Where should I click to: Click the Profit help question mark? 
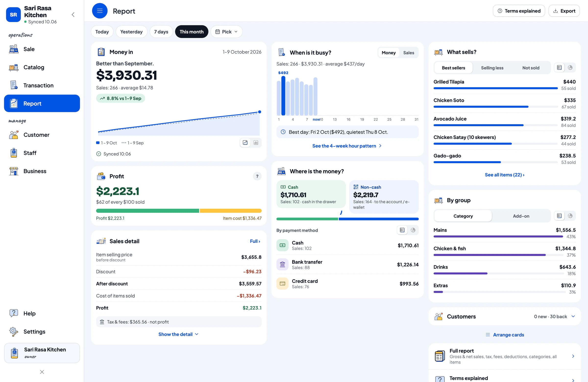[x=257, y=176]
